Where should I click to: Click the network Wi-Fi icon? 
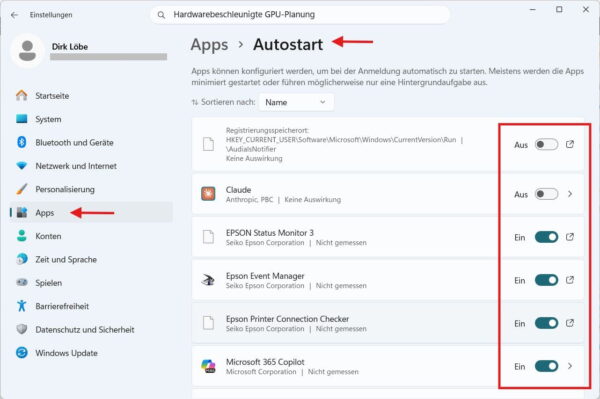[22, 166]
